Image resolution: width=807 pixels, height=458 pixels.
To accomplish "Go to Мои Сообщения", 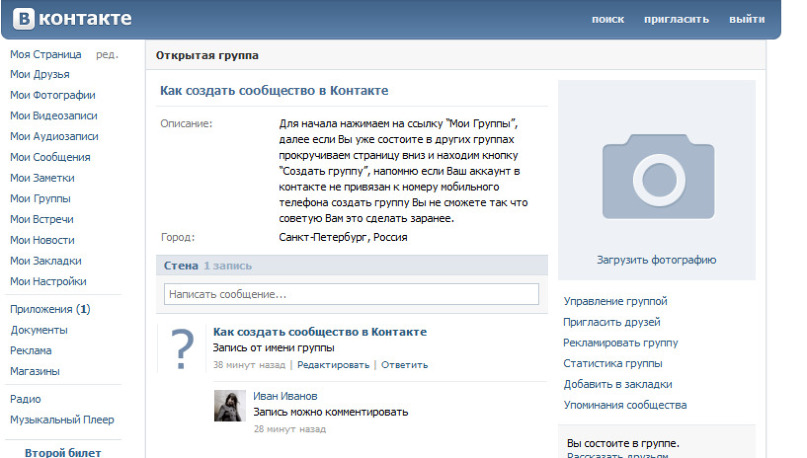I will 50,157.
